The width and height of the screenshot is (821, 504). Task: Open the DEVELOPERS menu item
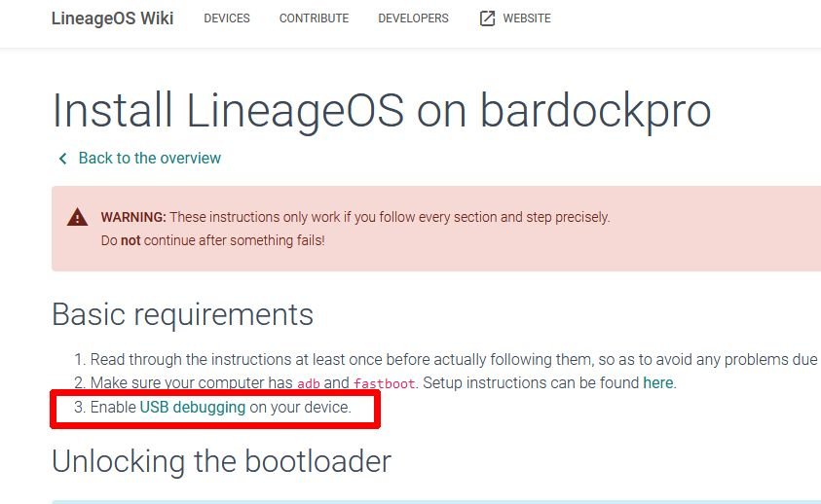(x=413, y=18)
